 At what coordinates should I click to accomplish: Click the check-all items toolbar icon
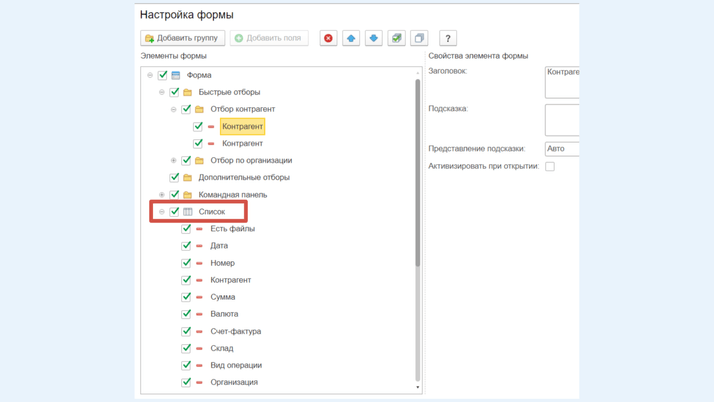(x=397, y=38)
